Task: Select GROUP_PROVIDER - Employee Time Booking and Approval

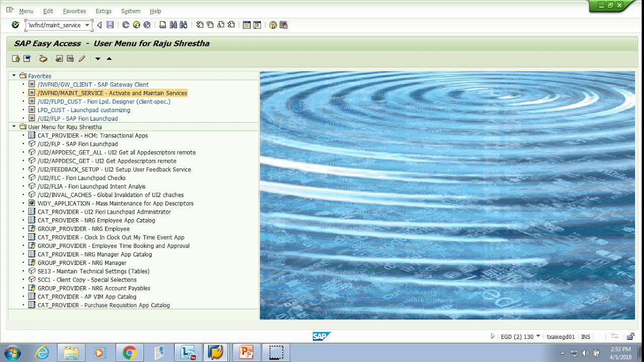Action: point(114,246)
